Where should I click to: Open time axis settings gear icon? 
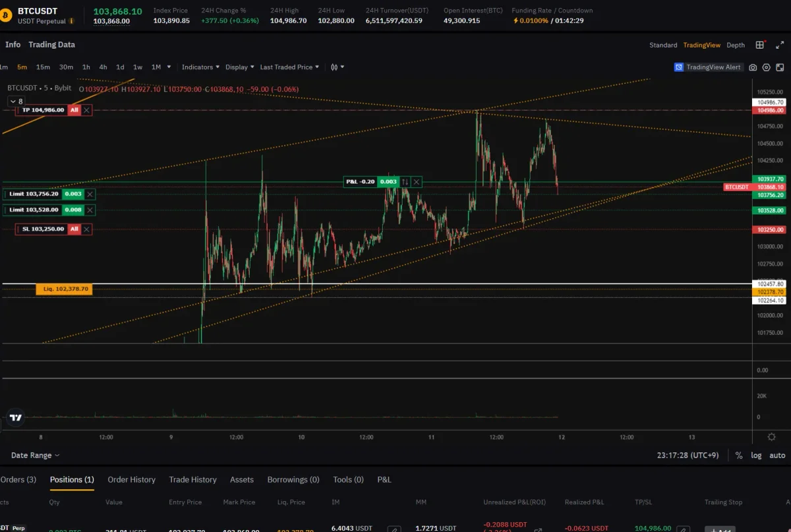tap(771, 436)
